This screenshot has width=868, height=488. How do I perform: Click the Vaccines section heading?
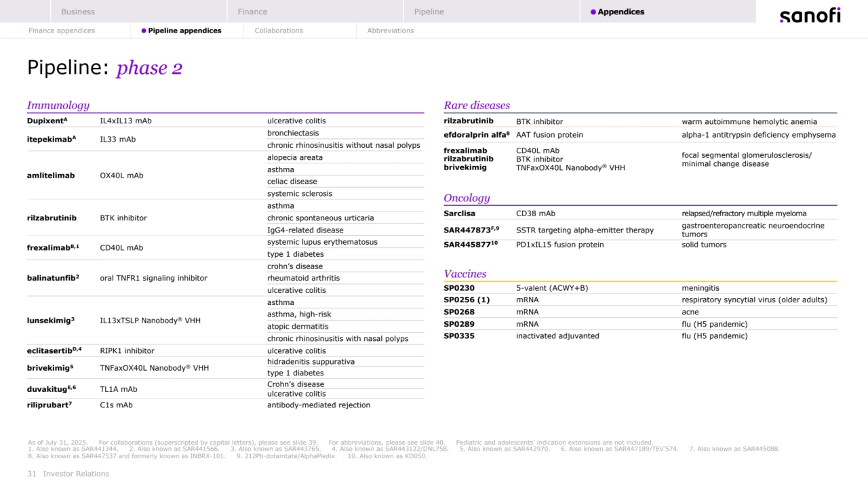tap(465, 274)
